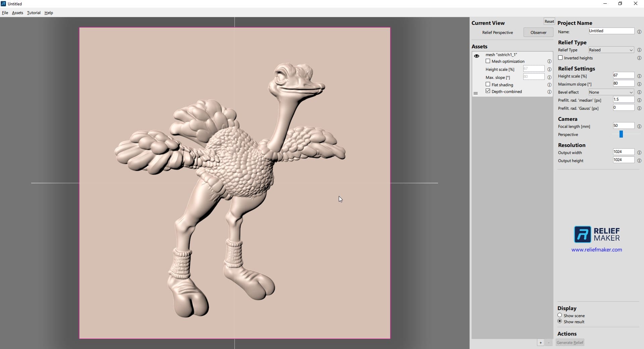This screenshot has height=349, width=644.
Task: Open www.reliefmaker.com link
Action: point(596,250)
